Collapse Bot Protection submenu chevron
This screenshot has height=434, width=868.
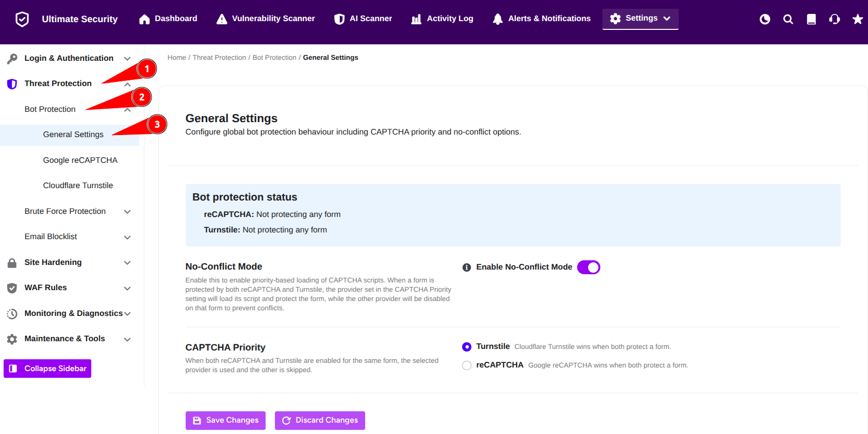click(127, 110)
